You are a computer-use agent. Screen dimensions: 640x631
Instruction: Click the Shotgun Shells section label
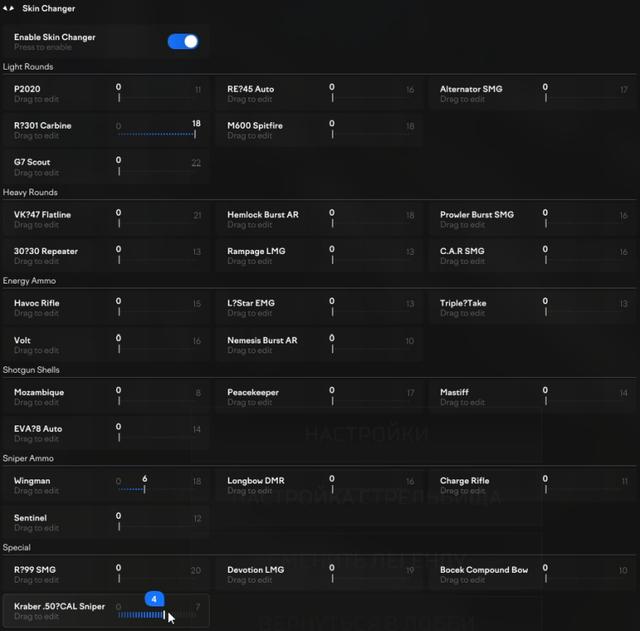[31, 370]
